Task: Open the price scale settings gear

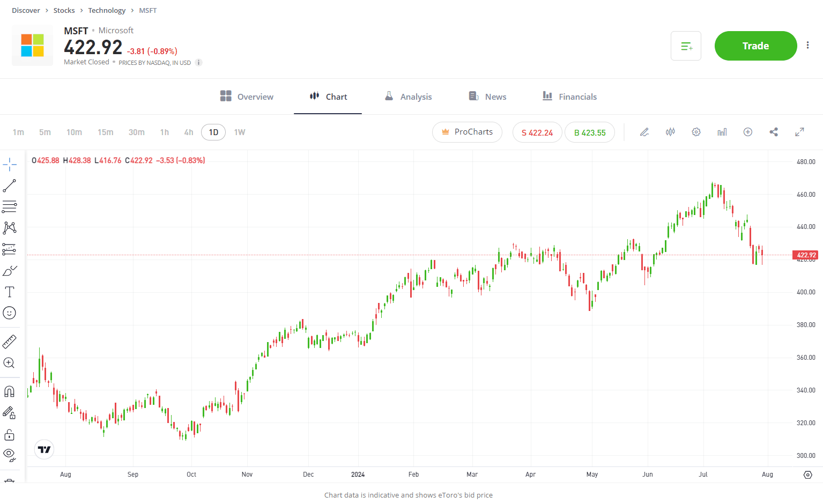Action: [x=808, y=475]
